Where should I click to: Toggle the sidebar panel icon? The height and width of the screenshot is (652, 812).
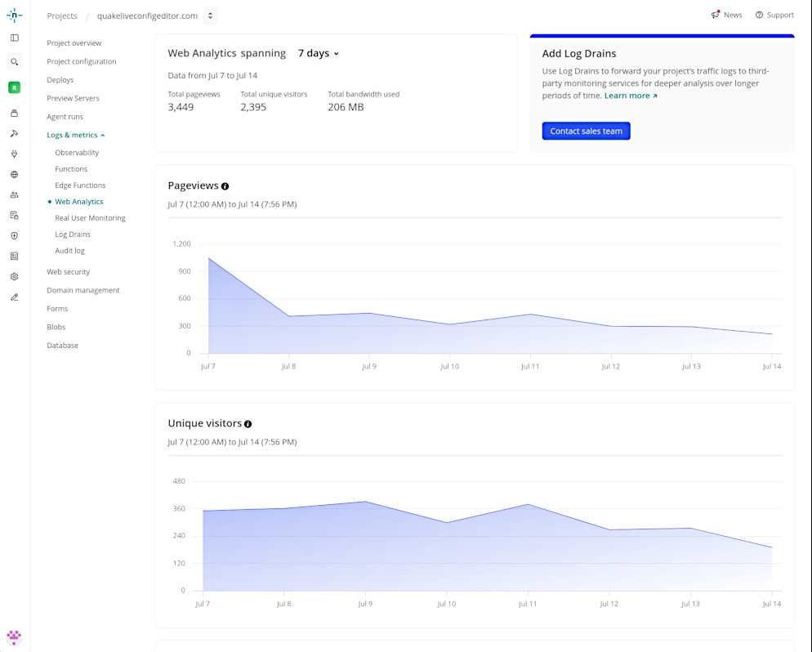click(15, 38)
